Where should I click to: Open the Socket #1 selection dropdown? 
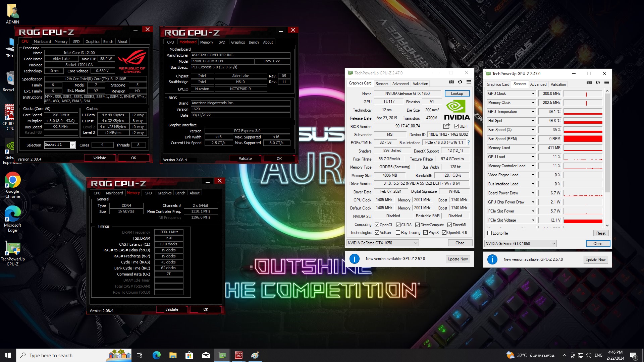click(x=72, y=145)
